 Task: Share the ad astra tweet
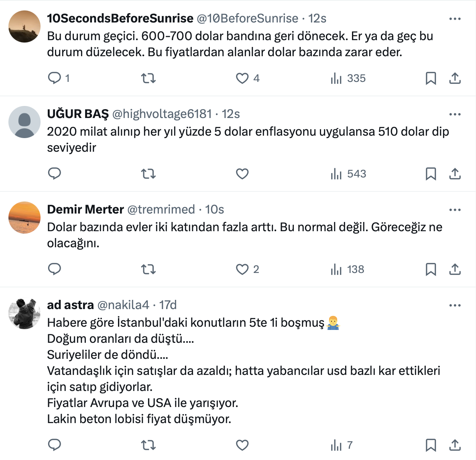coord(455,445)
